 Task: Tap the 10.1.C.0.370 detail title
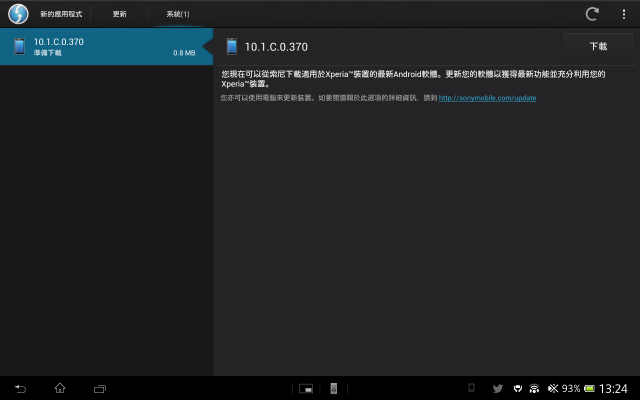pos(276,47)
